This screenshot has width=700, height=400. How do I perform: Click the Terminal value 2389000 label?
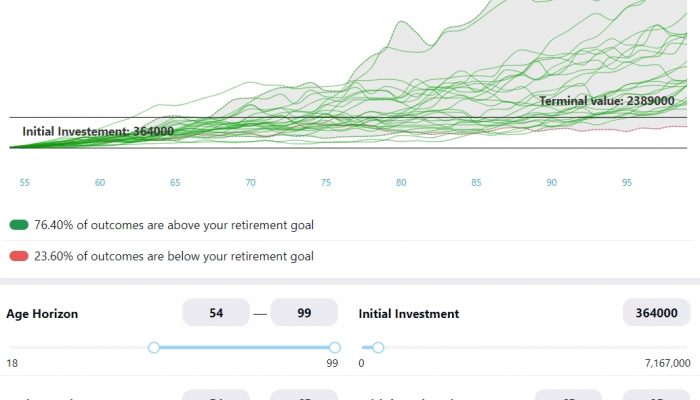tap(606, 101)
